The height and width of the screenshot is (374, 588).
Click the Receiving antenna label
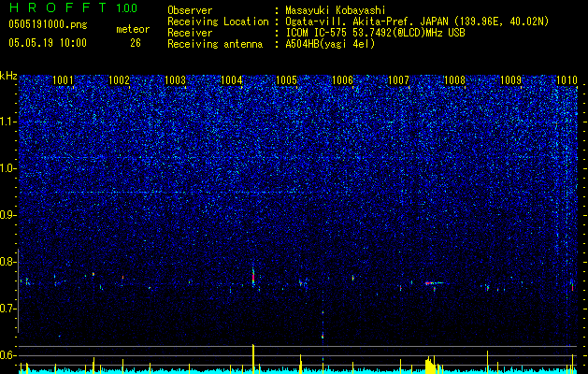pos(215,44)
